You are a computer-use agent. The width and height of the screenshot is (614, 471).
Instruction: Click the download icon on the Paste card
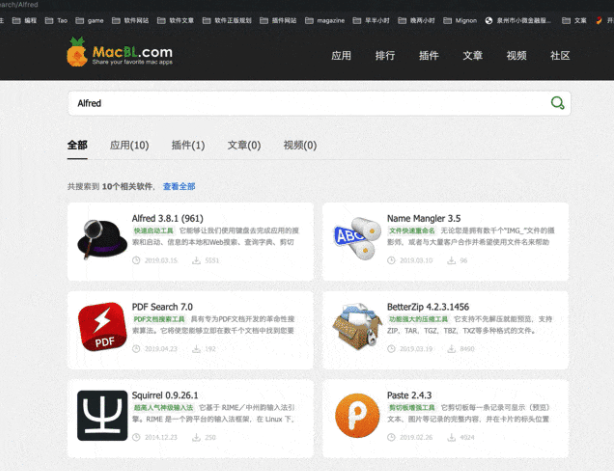[451, 437]
